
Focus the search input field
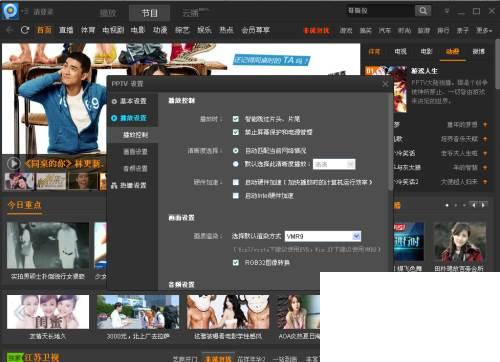pyautogui.click(x=379, y=11)
